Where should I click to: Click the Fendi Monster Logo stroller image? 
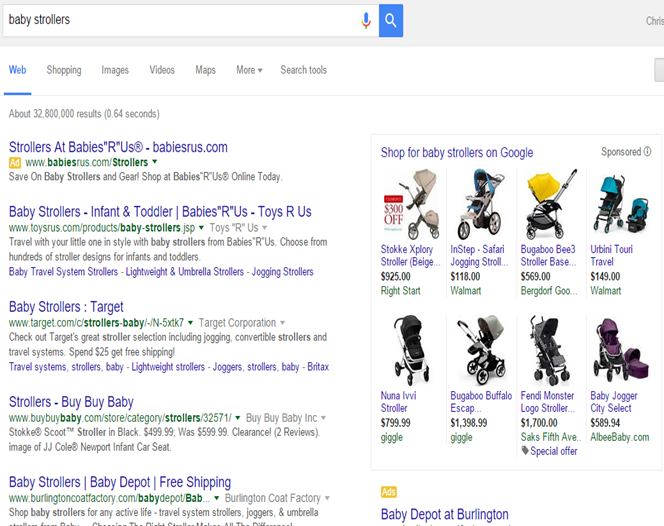click(550, 348)
